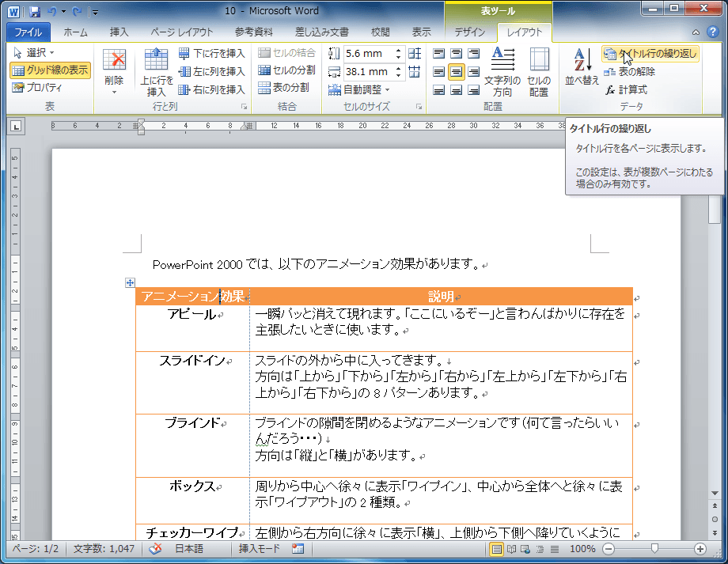Click the Save icon in quick access toolbar
The image size is (728, 564).
pos(34,12)
